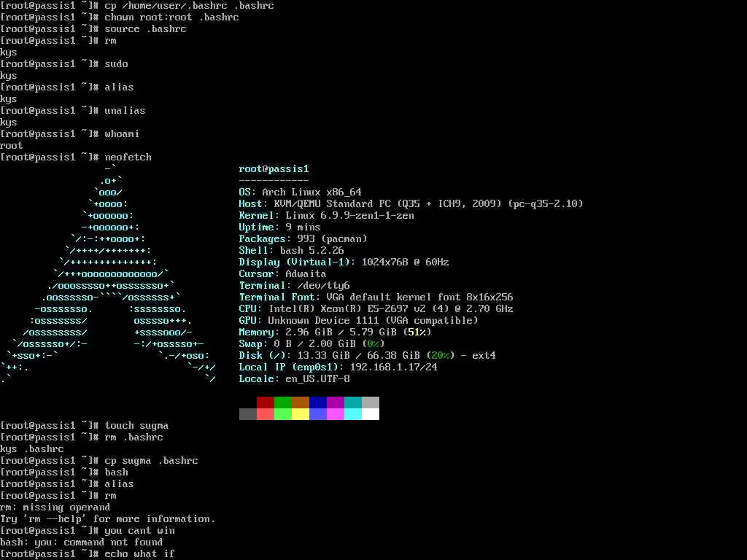Click the 'neofetch' command line
This screenshot has width=747, height=560.
[x=76, y=157]
